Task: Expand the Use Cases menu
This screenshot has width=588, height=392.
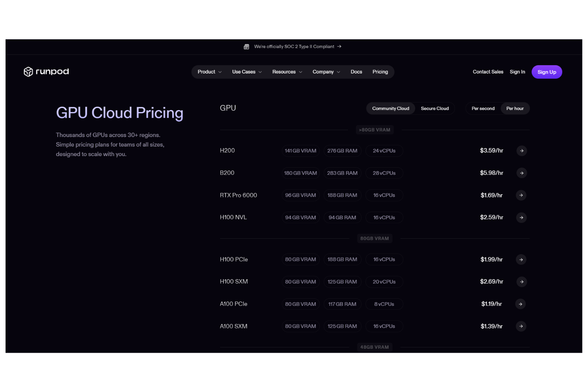Action: click(x=247, y=72)
